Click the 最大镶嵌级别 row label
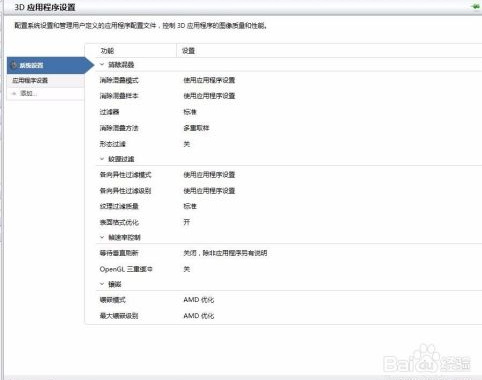The width and height of the screenshot is (482, 380). coord(119,316)
